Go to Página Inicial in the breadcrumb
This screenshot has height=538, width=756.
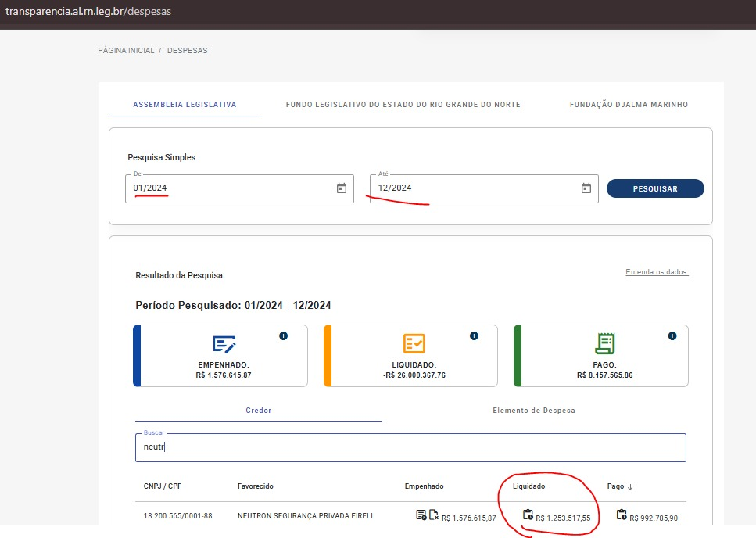(x=126, y=51)
